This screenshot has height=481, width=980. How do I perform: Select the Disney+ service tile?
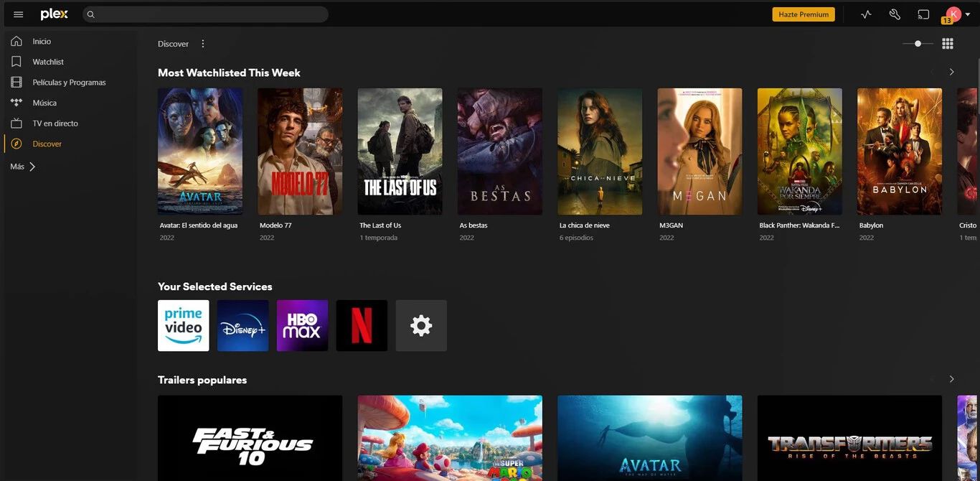243,326
